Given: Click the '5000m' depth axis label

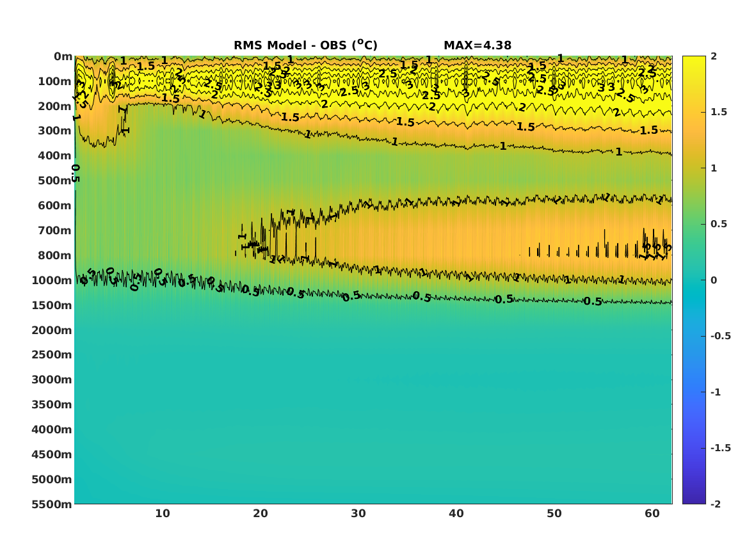Looking at the screenshot, I should [x=52, y=479].
